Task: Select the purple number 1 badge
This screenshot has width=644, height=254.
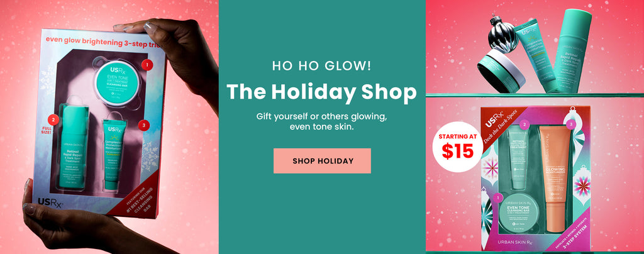Action: click(x=499, y=198)
